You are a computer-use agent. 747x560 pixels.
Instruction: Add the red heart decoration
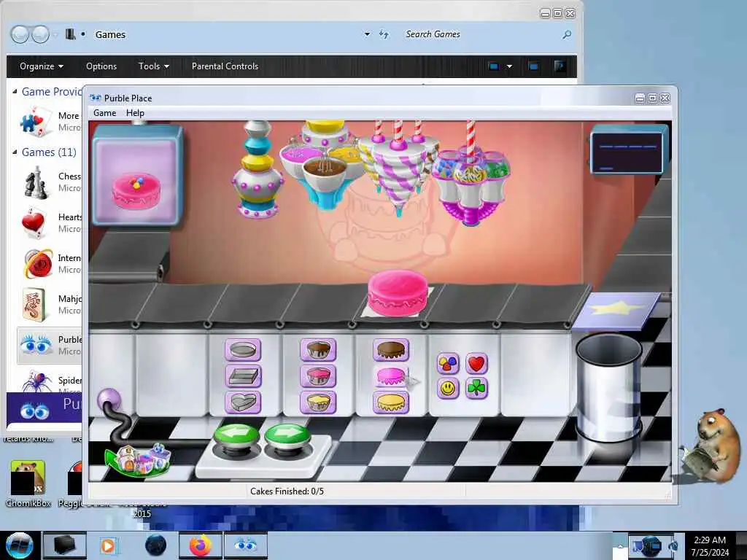tap(476, 364)
